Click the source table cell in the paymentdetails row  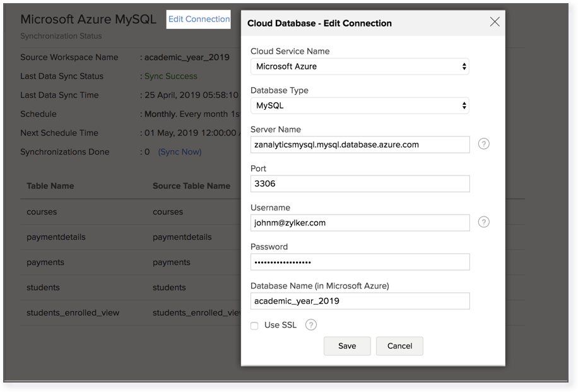click(182, 237)
